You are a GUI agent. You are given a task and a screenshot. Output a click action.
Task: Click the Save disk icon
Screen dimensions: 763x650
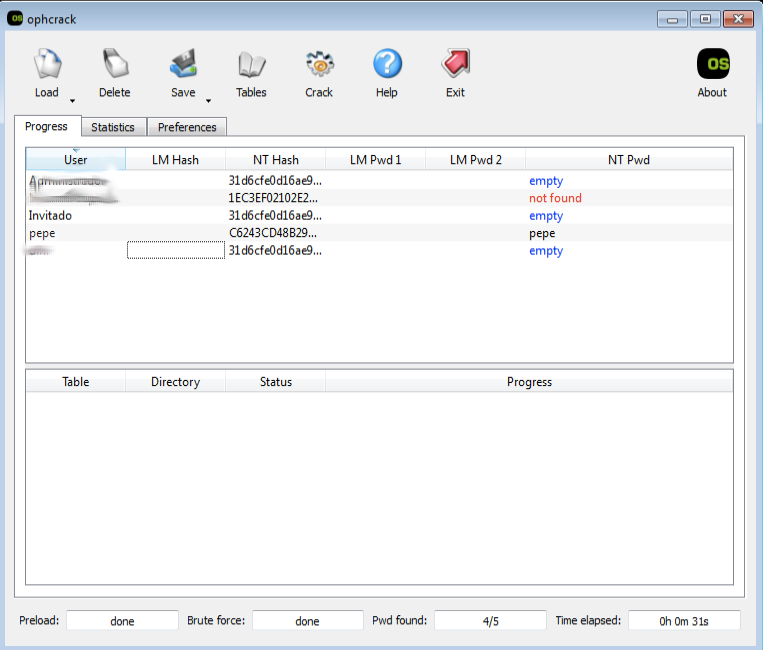click(183, 65)
